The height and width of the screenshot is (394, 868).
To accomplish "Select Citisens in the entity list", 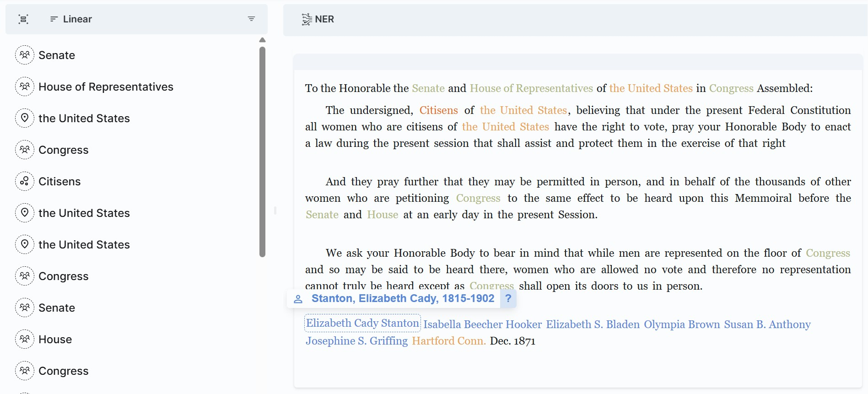I will tap(59, 182).
